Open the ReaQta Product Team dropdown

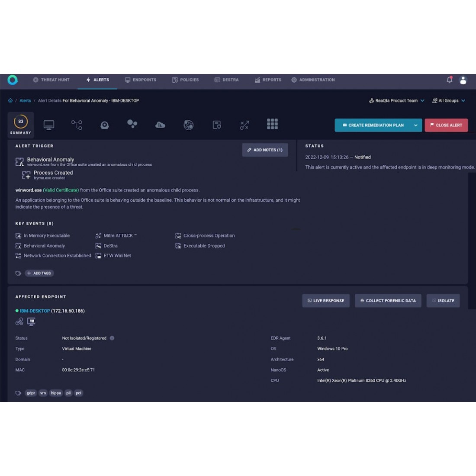point(396,100)
